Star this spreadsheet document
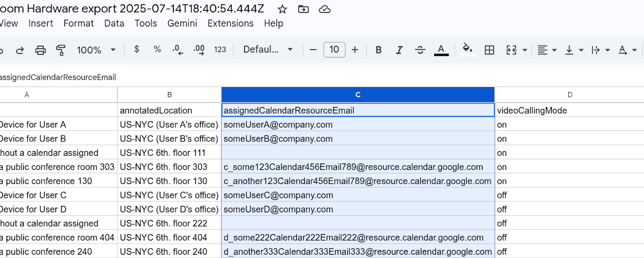Screen dimensions: 644x258 282,9
